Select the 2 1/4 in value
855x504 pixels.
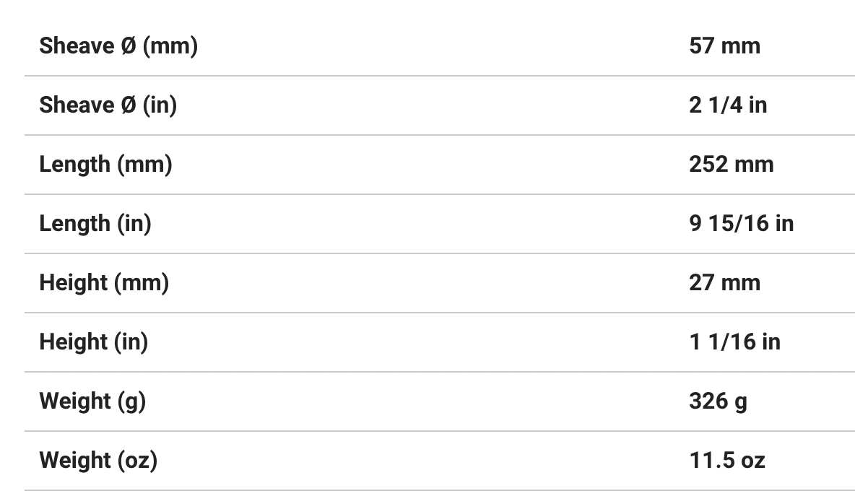[728, 105]
